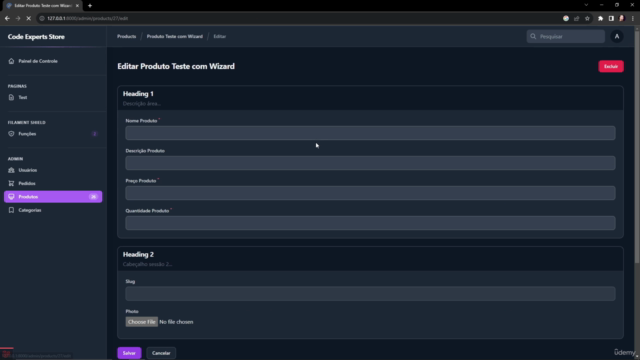The image size is (640, 360).
Task: Open the browser three-dot menu
Action: (633, 18)
